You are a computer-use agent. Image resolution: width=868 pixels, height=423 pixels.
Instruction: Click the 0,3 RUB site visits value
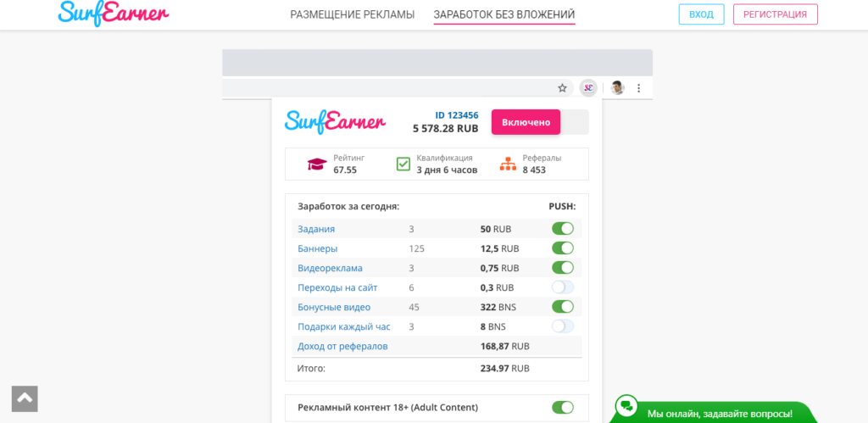click(497, 288)
